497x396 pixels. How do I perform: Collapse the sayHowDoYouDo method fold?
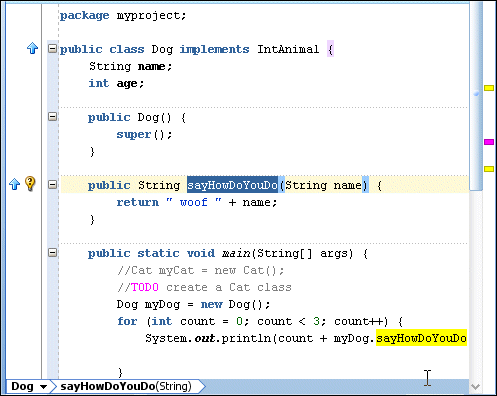click(x=52, y=185)
